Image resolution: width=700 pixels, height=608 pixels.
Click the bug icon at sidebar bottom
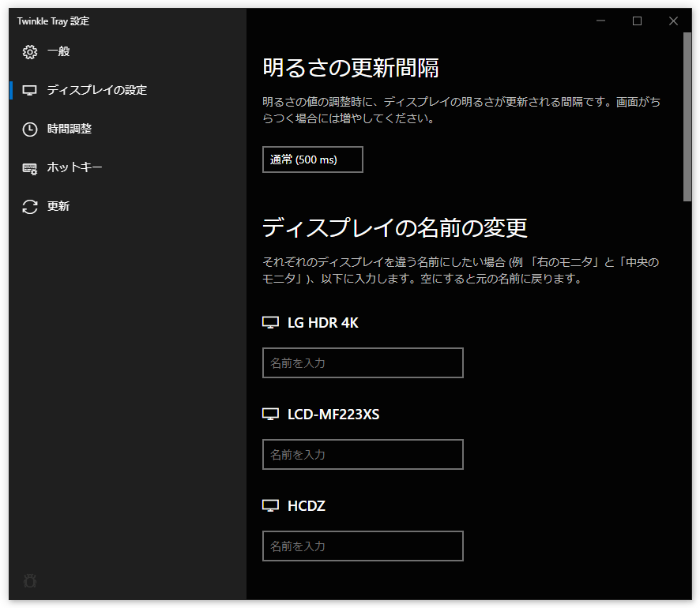pyautogui.click(x=30, y=581)
